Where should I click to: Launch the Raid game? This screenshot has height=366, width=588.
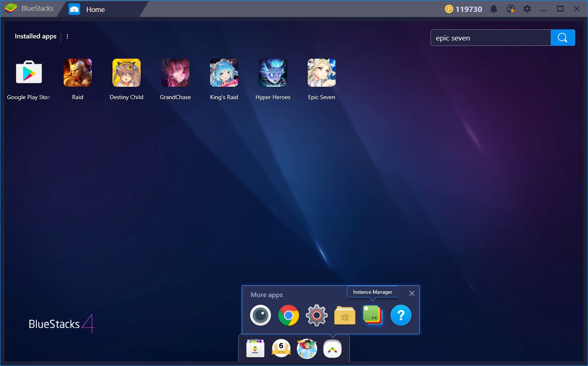click(x=78, y=73)
